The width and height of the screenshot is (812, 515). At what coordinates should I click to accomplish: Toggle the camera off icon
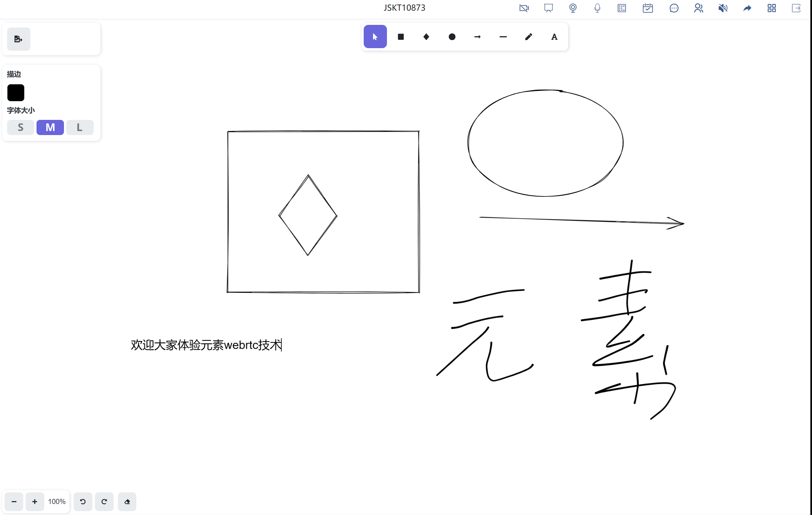tap(524, 8)
